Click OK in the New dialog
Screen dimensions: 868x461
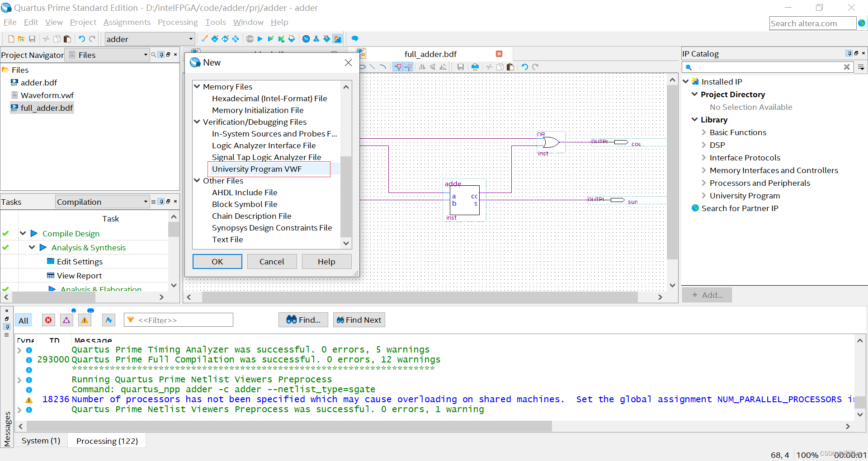[217, 261]
